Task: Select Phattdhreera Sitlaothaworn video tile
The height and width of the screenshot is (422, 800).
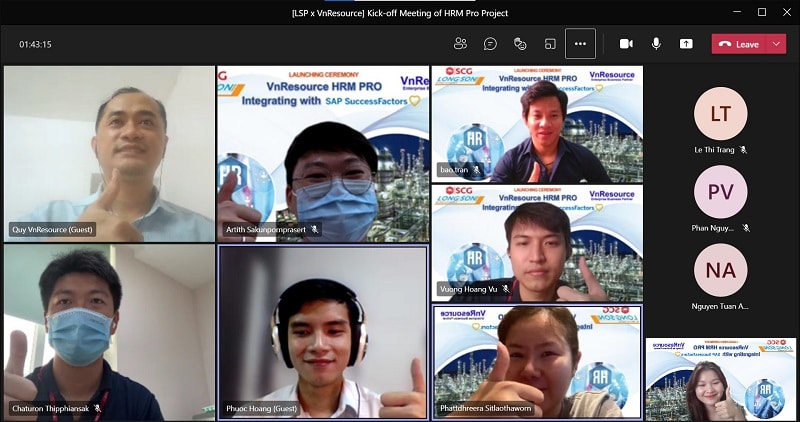Action: click(537, 362)
